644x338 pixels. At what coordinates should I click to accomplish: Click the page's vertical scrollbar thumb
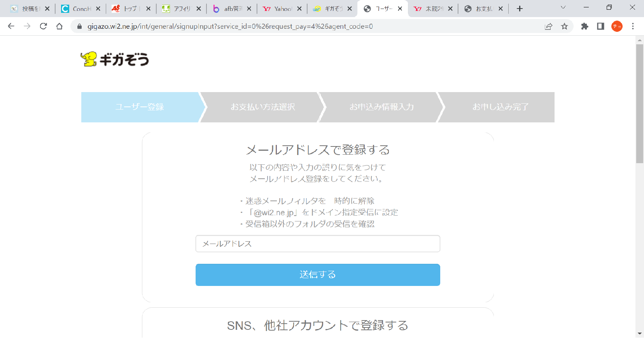(x=639, y=103)
